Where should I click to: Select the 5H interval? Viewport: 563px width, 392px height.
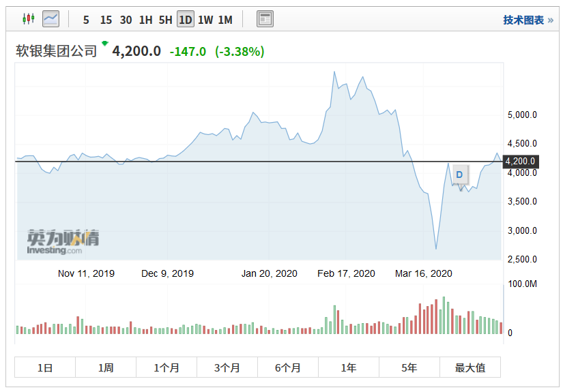pyautogui.click(x=165, y=20)
